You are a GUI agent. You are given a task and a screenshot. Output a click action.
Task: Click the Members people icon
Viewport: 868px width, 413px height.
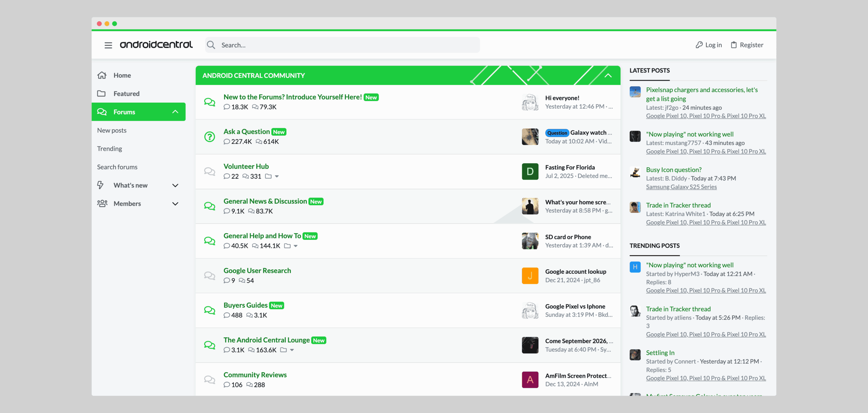pos(102,203)
